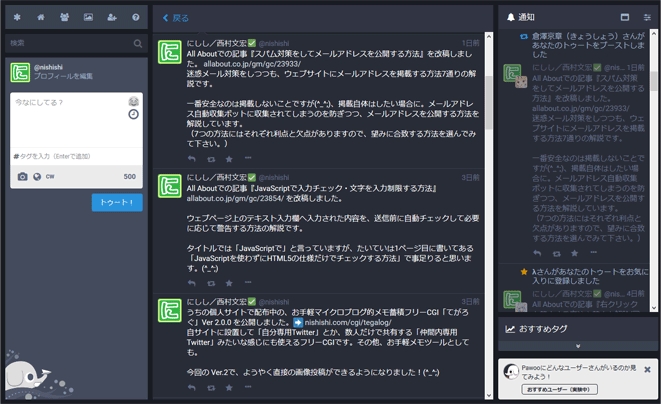Open the avatar of the JavaScript post
This screenshot has height=404, width=661.
click(169, 186)
